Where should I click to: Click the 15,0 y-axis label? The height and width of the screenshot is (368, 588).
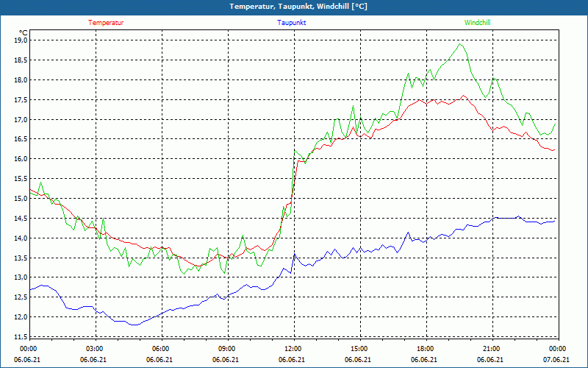pos(21,199)
